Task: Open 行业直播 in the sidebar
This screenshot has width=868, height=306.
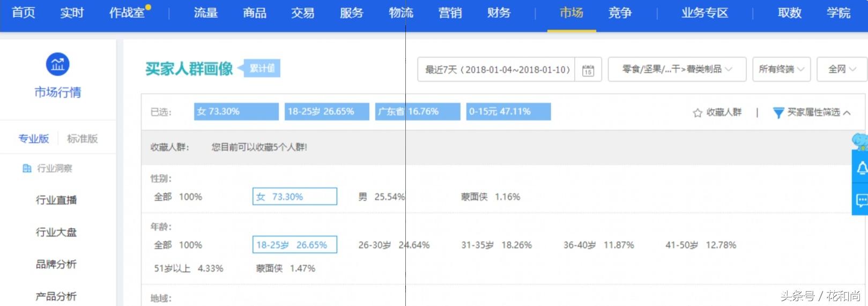Action: click(x=56, y=200)
